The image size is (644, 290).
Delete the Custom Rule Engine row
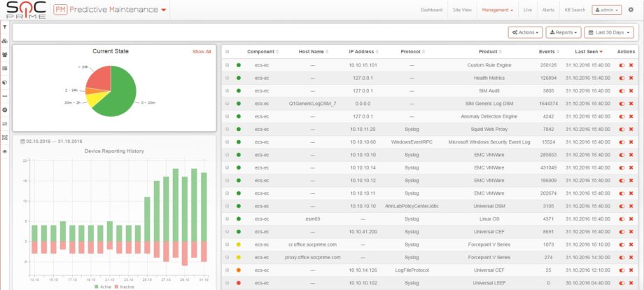pos(631,65)
